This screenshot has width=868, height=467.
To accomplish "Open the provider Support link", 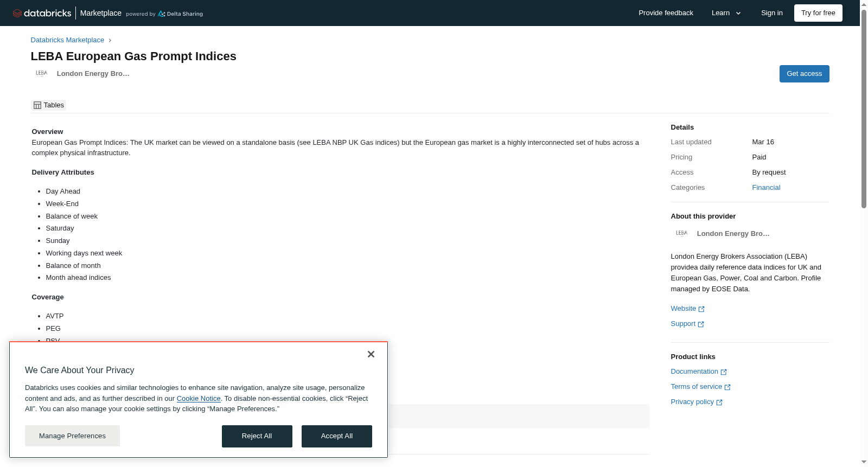I will (683, 324).
